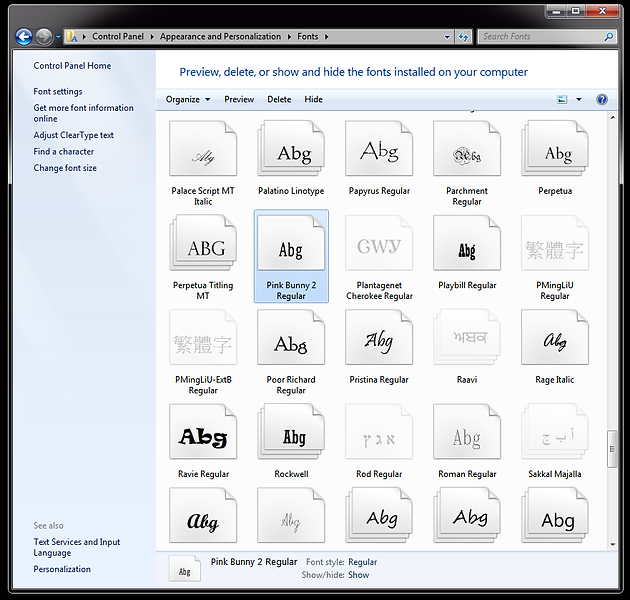The height and width of the screenshot is (600, 630).
Task: Click Hide in the toolbar
Action: (x=313, y=99)
